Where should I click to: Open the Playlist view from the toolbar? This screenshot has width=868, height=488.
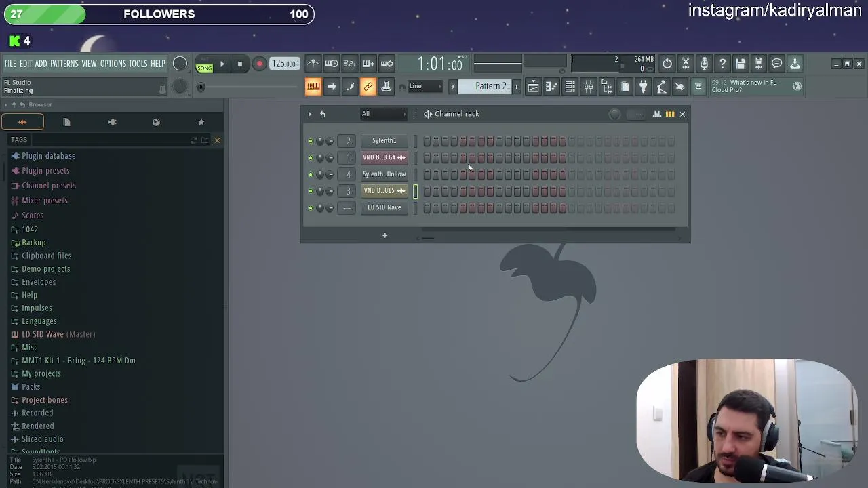point(533,87)
